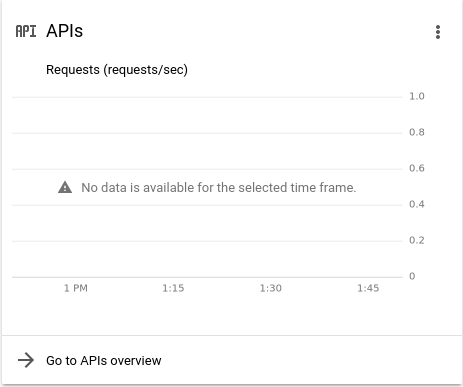The height and width of the screenshot is (387, 463).
Task: Click the 1 PM time axis label
Action: (76, 288)
